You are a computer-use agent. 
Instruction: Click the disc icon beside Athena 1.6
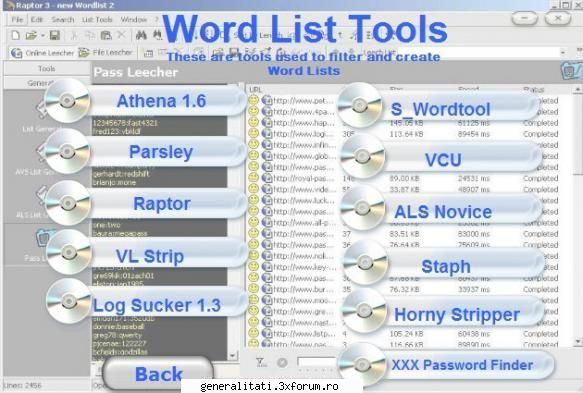pos(67,101)
